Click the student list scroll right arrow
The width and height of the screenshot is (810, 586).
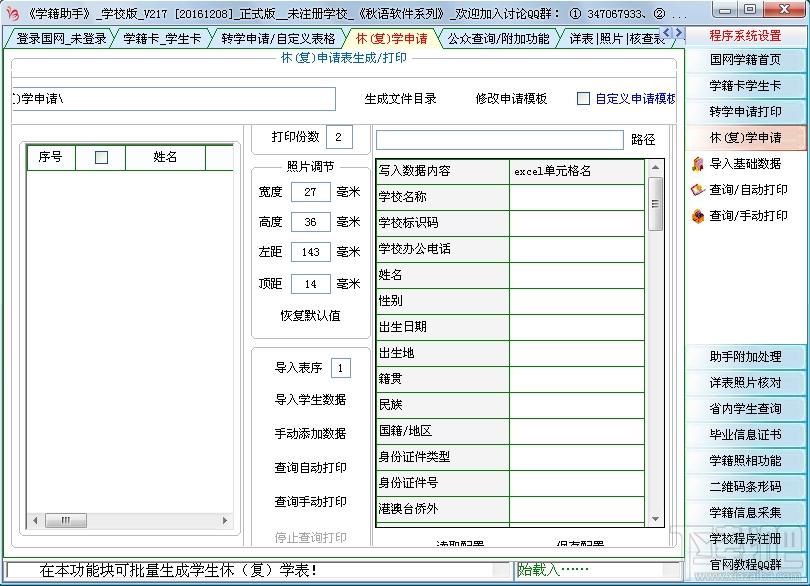tap(225, 520)
